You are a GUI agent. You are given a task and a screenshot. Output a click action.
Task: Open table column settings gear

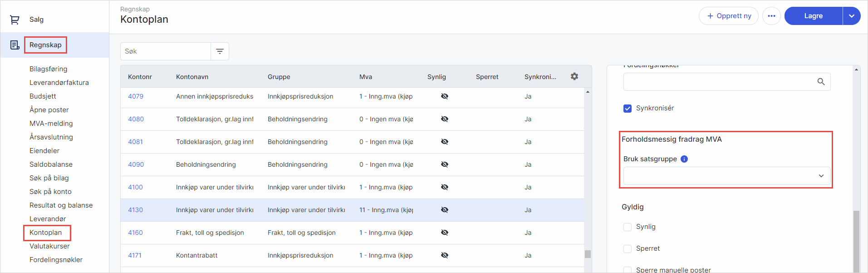pyautogui.click(x=574, y=76)
